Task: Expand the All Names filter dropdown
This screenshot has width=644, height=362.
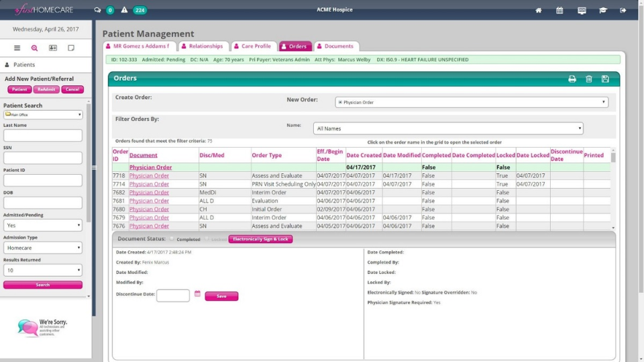Action: [448, 128]
